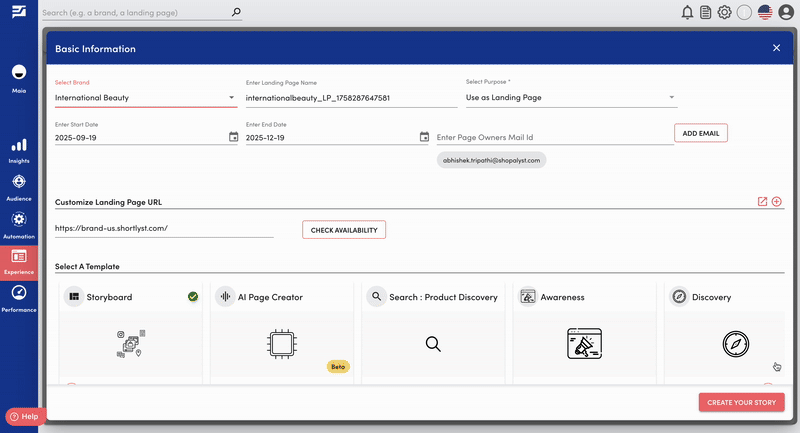Click the 'Select A Template' heading
Image resolution: width=800 pixels, height=433 pixels.
pos(87,266)
